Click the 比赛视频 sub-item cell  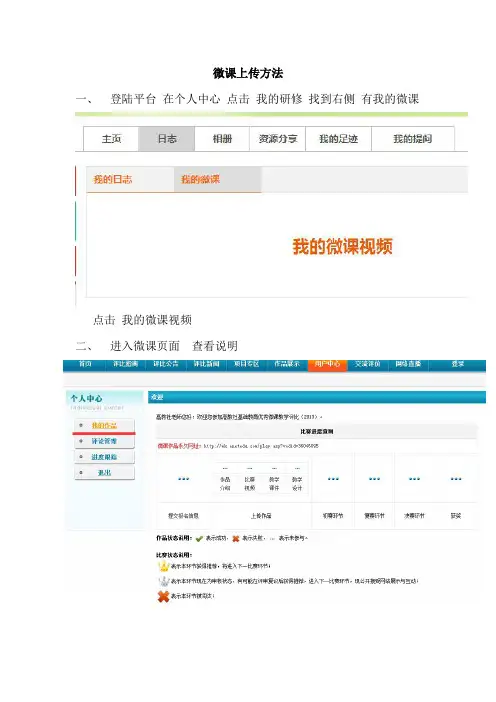click(x=249, y=484)
